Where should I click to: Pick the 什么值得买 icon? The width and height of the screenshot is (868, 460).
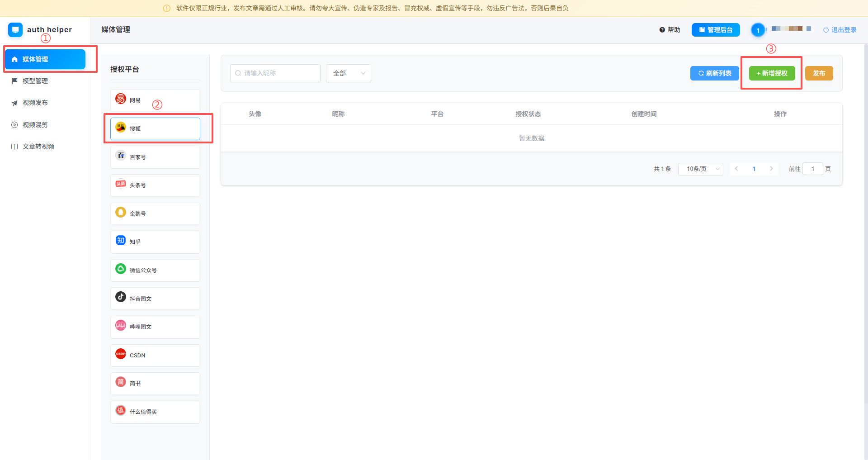click(x=121, y=410)
